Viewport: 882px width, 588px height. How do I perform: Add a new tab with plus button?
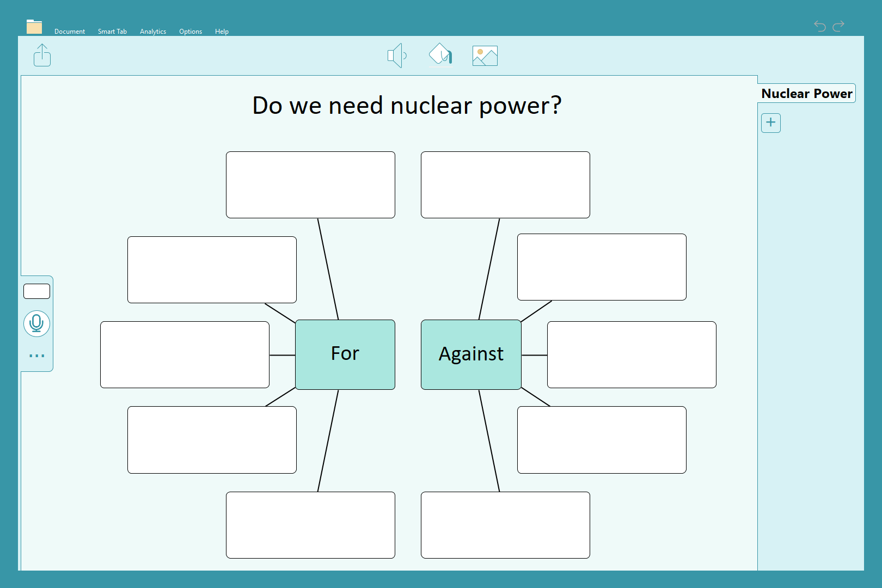click(770, 122)
